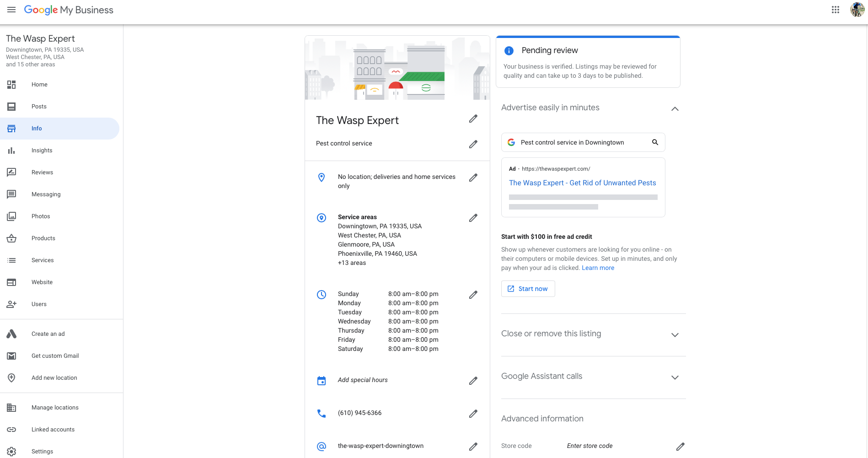Click the phone icon beside the number
Viewport: 868px width, 458px height.
click(321, 414)
